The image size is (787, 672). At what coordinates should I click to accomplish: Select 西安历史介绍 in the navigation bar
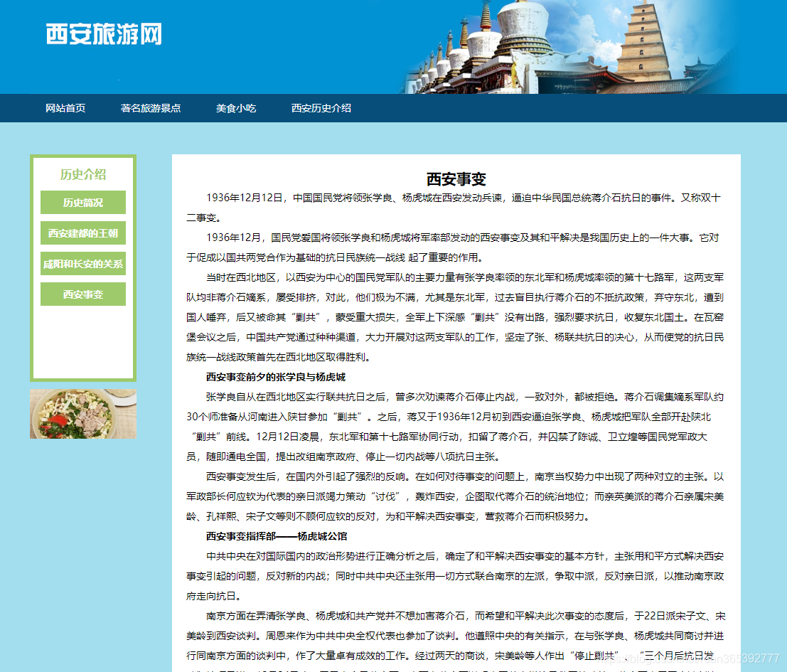[321, 108]
